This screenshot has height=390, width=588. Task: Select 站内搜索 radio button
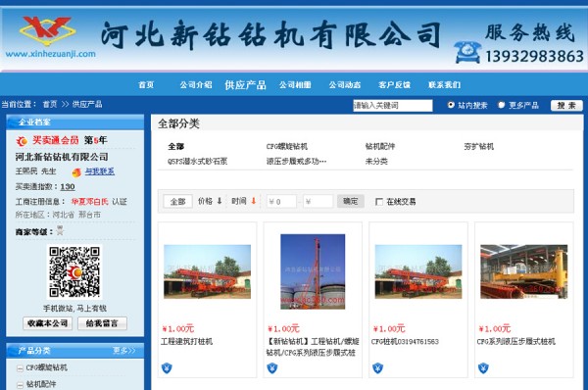pos(451,105)
